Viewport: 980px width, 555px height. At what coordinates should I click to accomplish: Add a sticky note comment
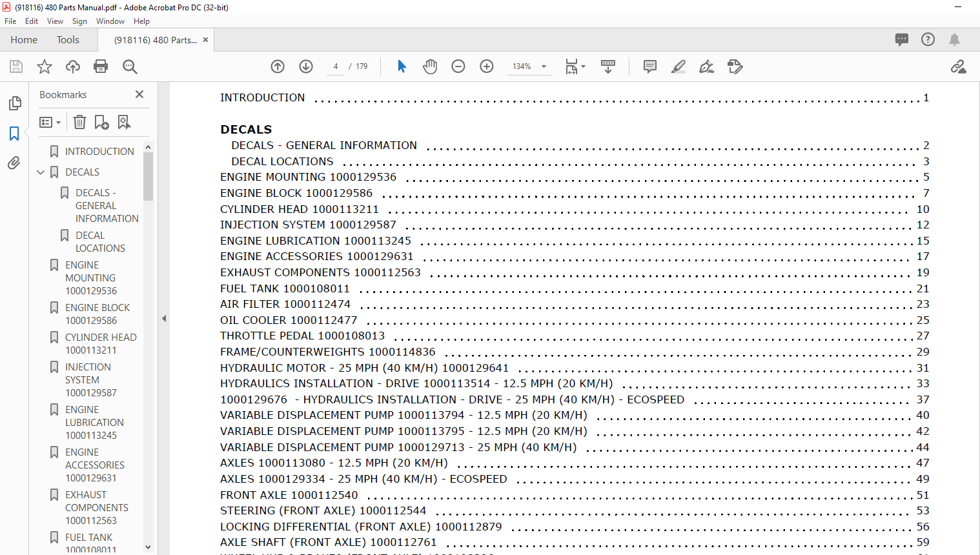650,66
